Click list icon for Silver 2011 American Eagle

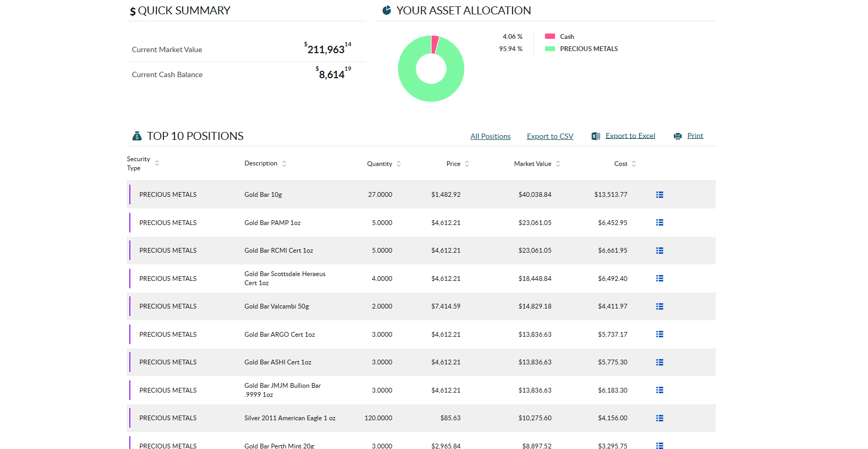(659, 418)
